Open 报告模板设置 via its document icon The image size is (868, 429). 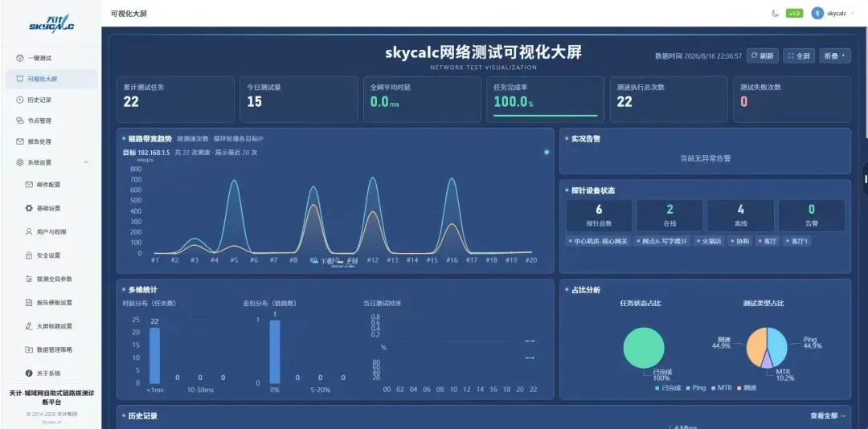tap(29, 302)
